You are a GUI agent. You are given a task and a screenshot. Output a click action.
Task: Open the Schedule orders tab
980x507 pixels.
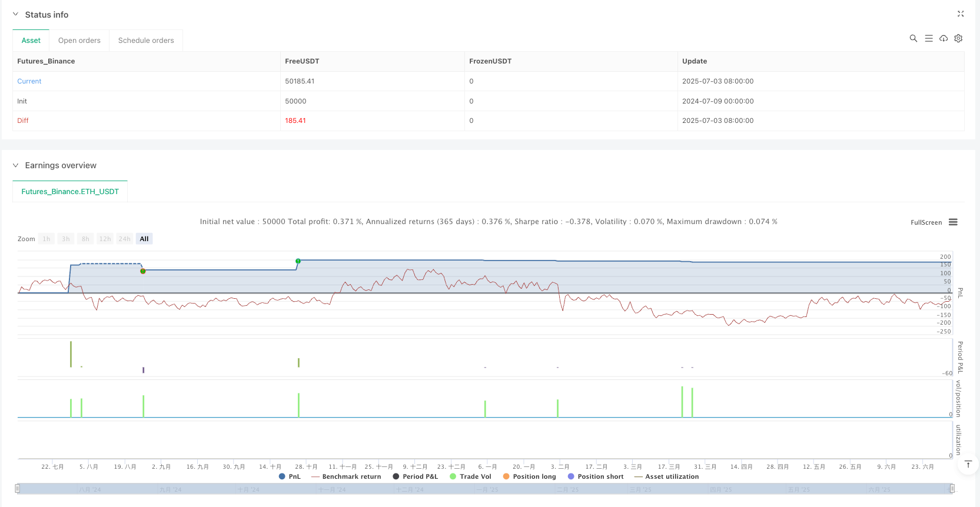click(146, 41)
